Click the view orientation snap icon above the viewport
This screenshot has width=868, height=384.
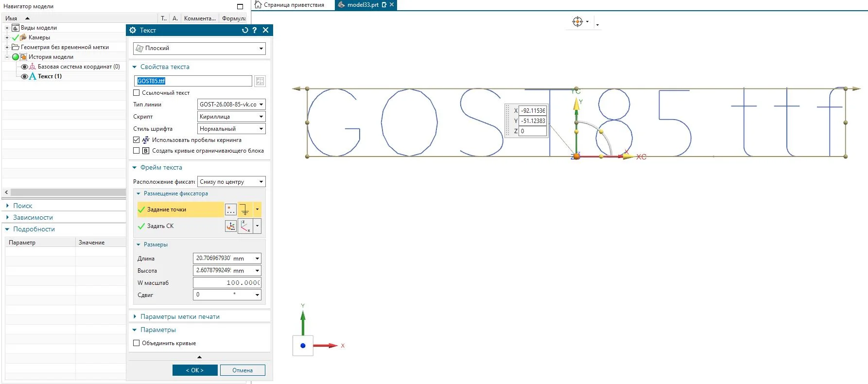pos(577,22)
